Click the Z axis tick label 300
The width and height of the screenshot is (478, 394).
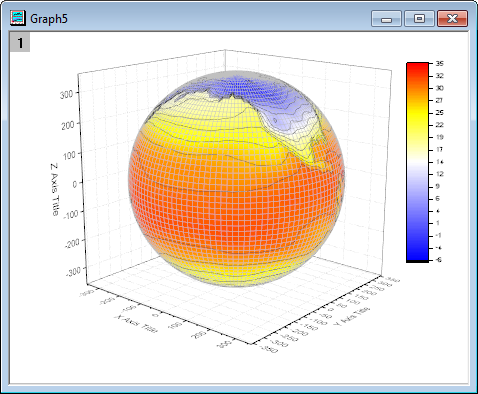pos(66,94)
